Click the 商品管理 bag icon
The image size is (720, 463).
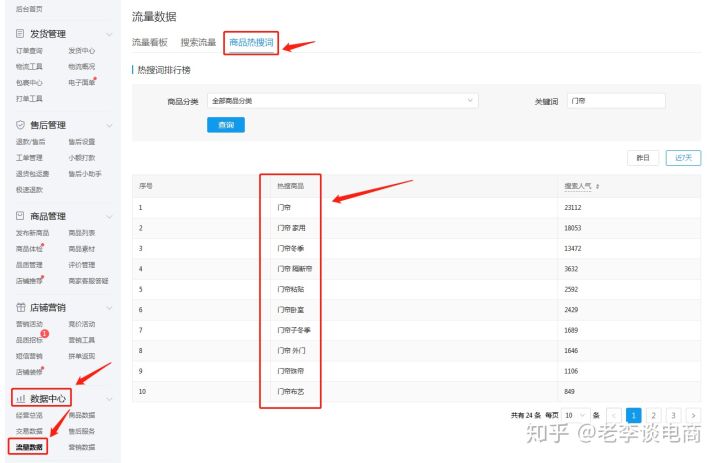pos(20,215)
